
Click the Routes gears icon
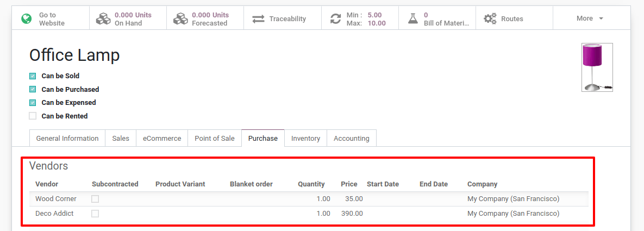[490, 19]
